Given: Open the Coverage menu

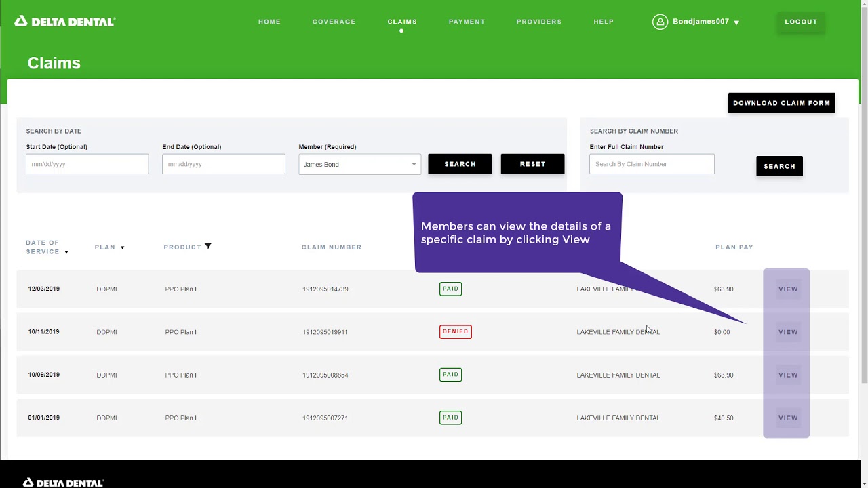Looking at the screenshot, I should click(334, 22).
